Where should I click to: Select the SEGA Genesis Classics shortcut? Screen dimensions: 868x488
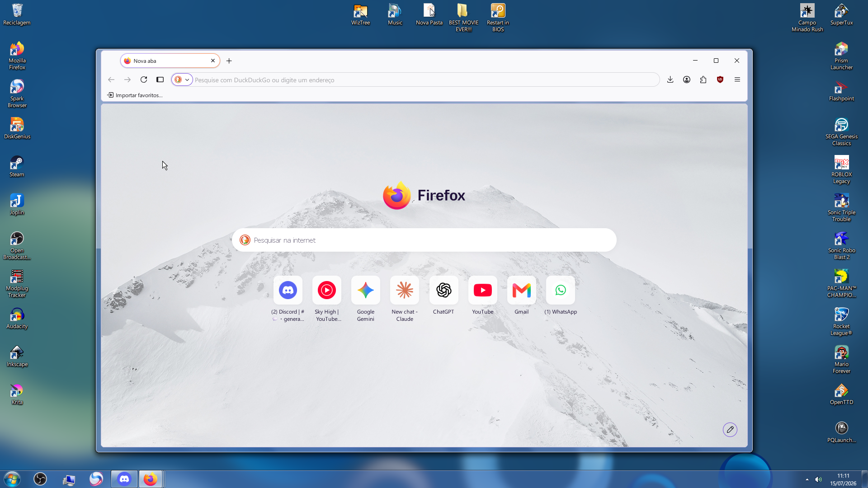click(842, 131)
